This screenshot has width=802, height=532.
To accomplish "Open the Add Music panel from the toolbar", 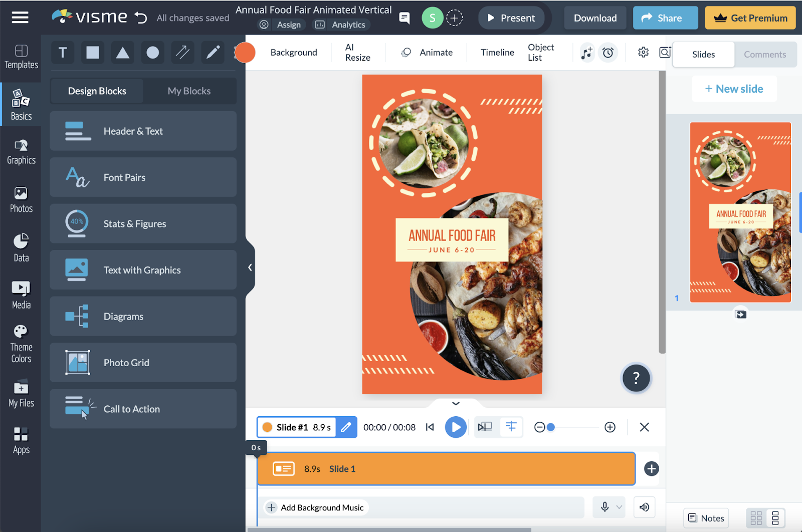I will click(586, 53).
